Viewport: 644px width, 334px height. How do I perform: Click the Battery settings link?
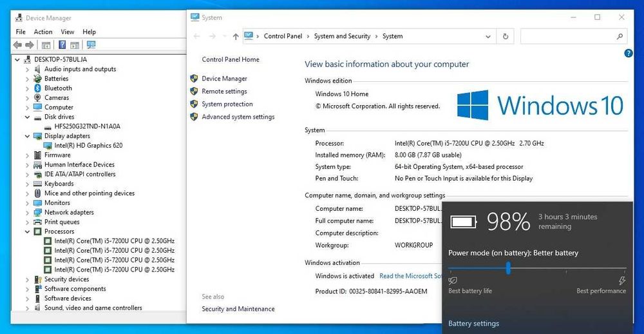(473, 323)
